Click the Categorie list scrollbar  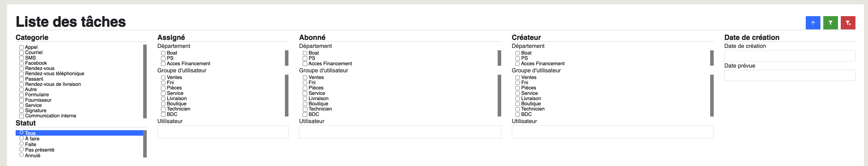(x=145, y=81)
